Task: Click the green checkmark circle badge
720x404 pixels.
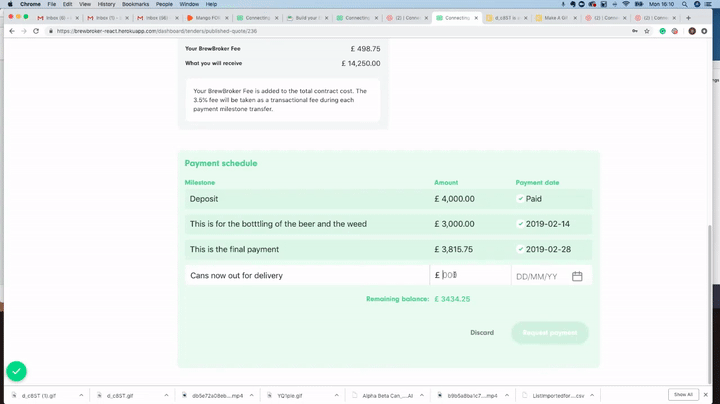Action: point(16,371)
